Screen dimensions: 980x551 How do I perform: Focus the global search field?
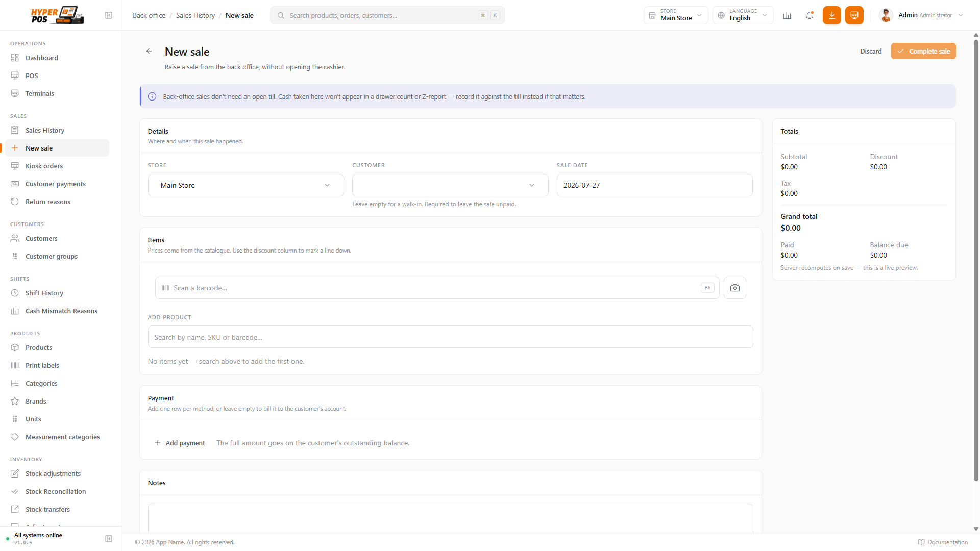387,15
